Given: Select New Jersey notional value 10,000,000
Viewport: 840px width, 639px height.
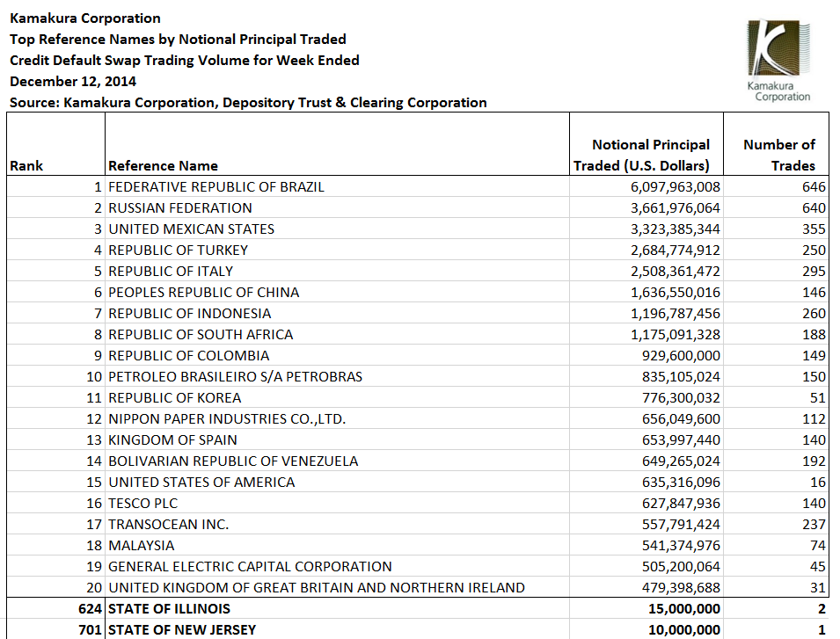Looking at the screenshot, I should [x=684, y=630].
